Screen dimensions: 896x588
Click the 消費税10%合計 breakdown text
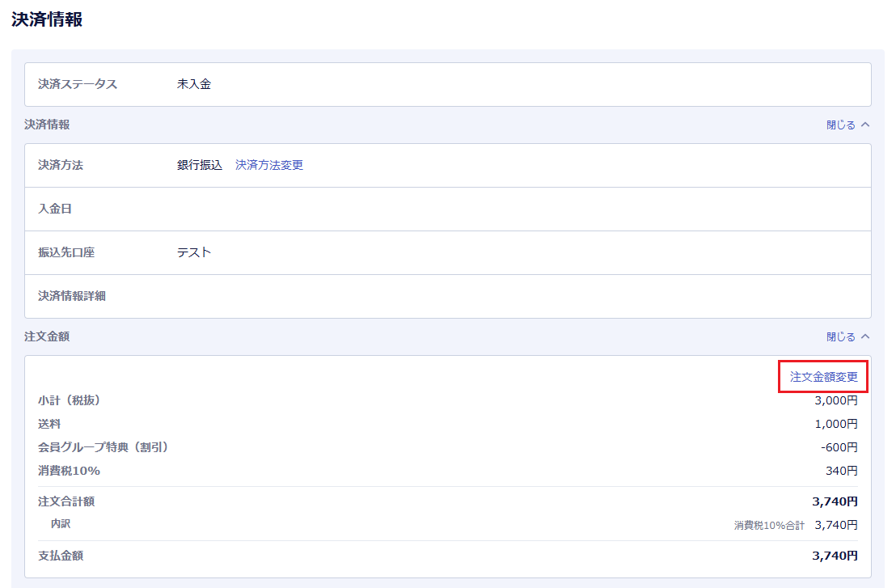[x=769, y=526]
